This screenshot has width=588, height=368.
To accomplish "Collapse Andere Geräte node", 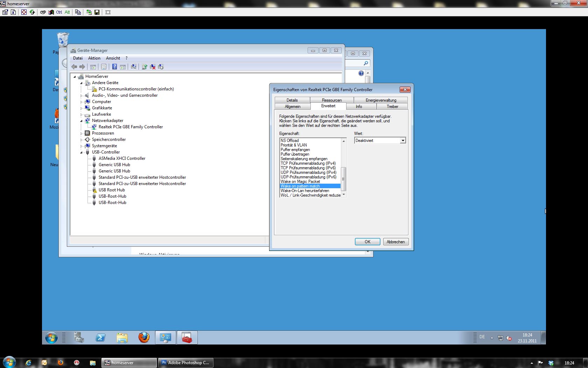I will tap(81, 83).
